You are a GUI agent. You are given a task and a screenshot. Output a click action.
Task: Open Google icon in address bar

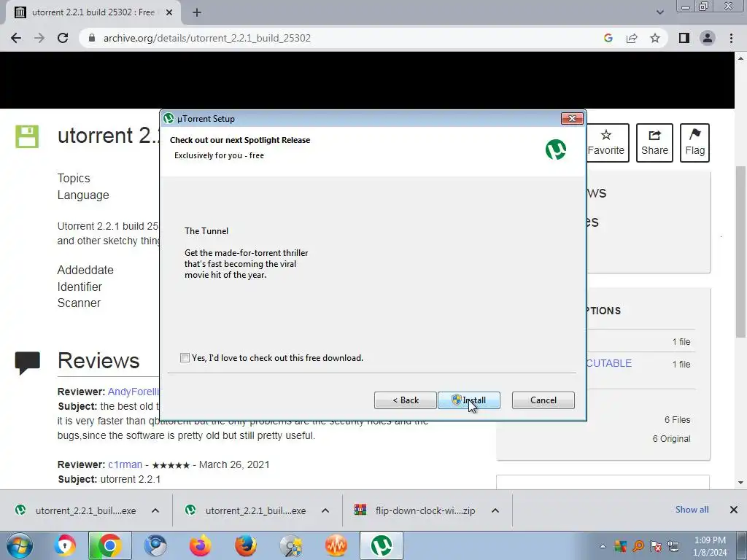(608, 38)
